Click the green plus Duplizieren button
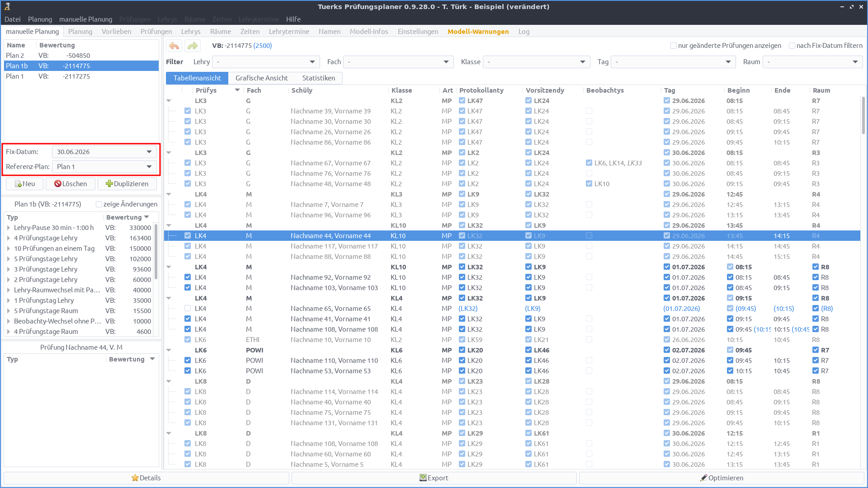Image resolution: width=868 pixels, height=488 pixels. 127,184
